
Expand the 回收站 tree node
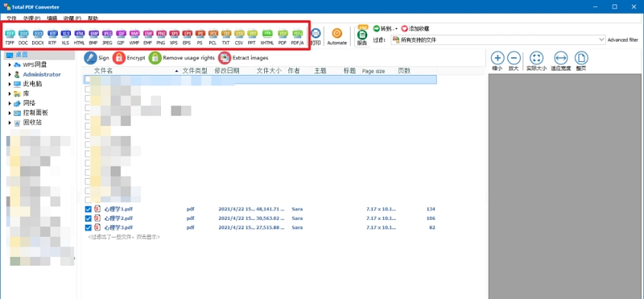(x=10, y=123)
